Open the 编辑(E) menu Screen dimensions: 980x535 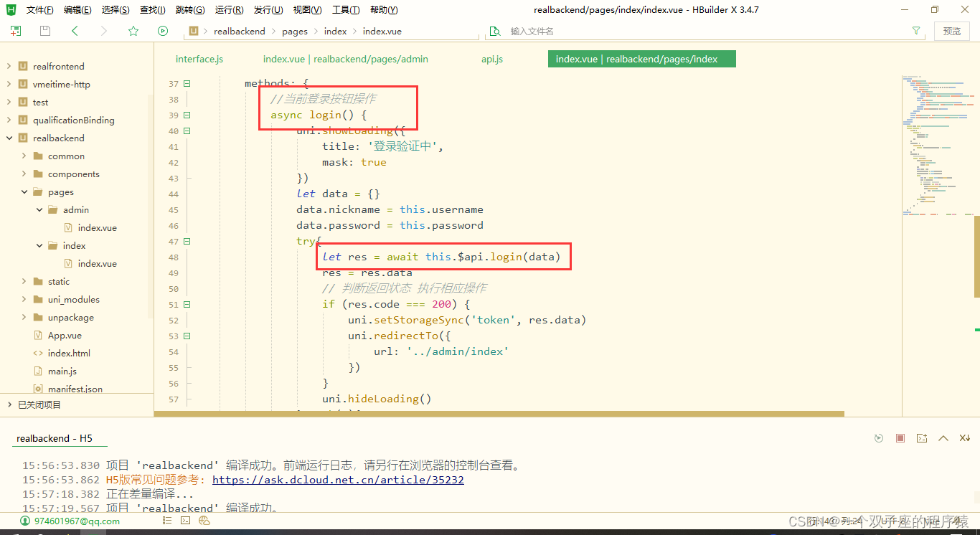(77, 10)
